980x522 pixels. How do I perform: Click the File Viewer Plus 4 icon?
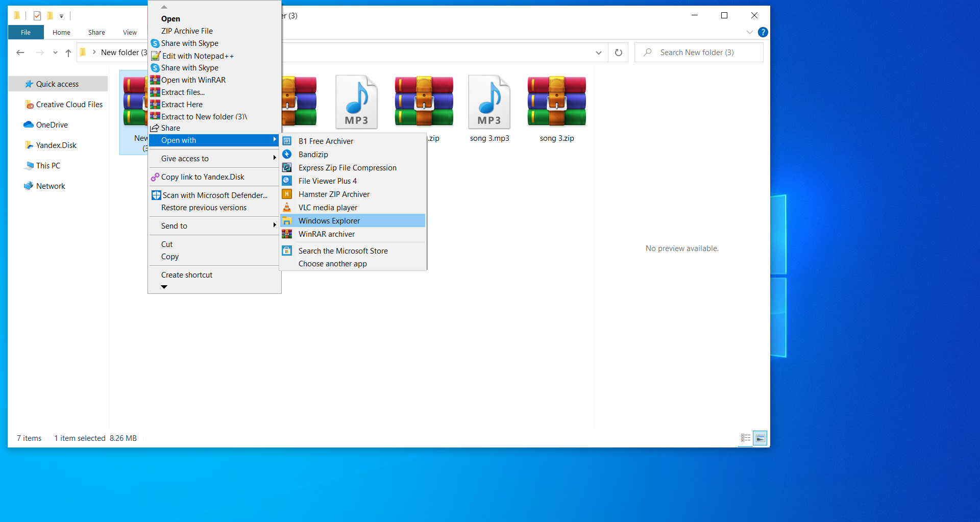coord(287,181)
